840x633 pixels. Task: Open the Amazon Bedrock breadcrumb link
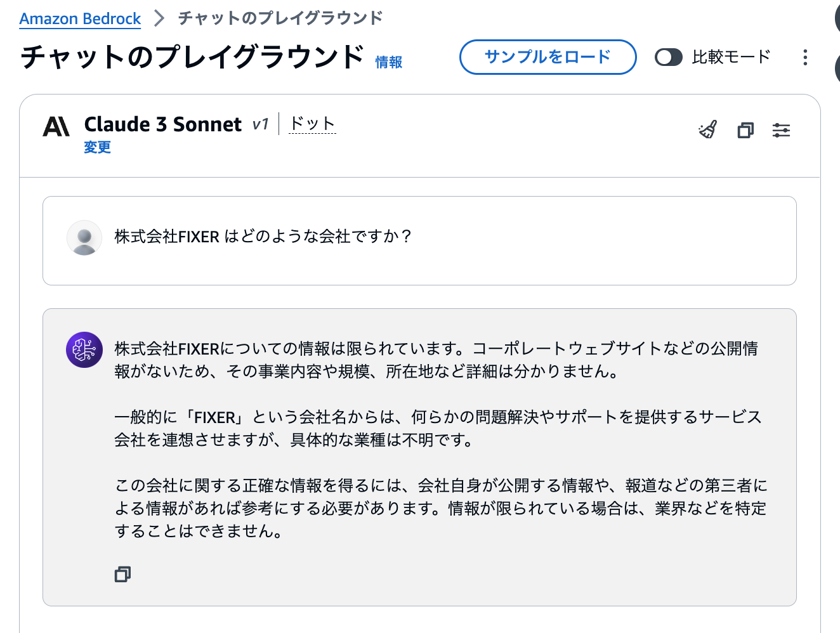coord(80,19)
